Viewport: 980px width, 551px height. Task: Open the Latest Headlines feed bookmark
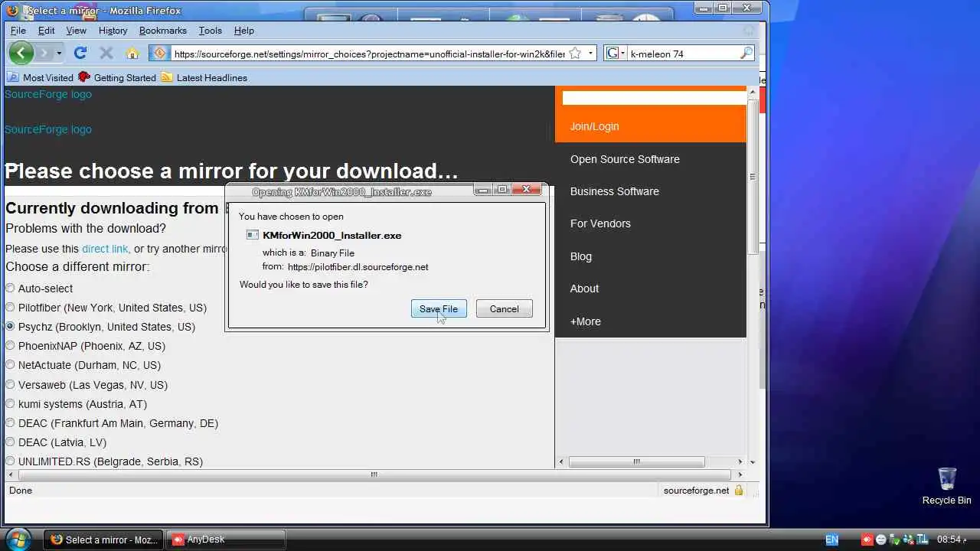pos(204,77)
